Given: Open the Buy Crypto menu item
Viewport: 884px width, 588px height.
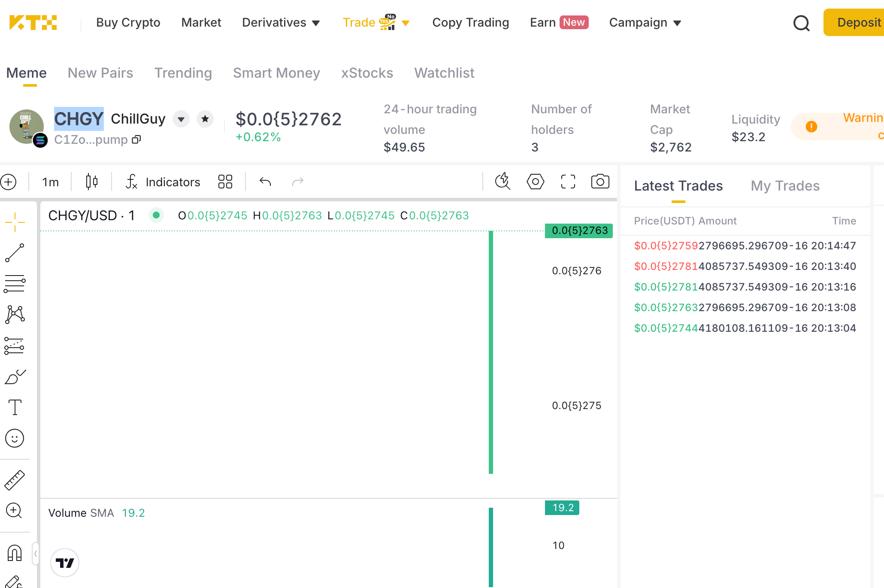Looking at the screenshot, I should pyautogui.click(x=128, y=22).
